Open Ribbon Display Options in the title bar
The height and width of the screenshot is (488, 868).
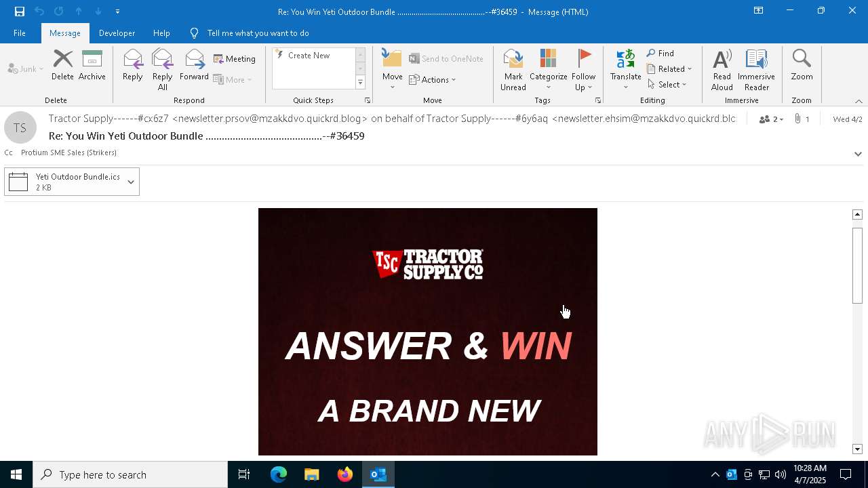click(758, 11)
